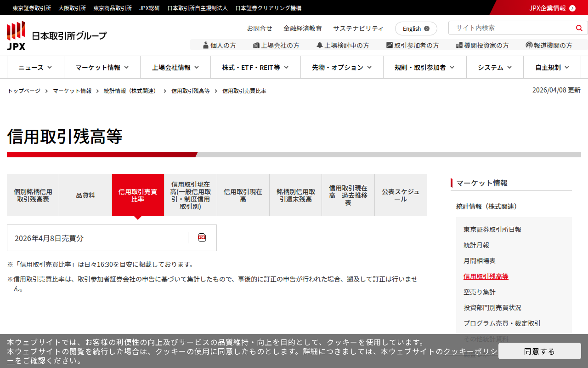Click the 報道機関の方 broadcast icon
Viewport: 588px width, 368px height.
tap(529, 45)
